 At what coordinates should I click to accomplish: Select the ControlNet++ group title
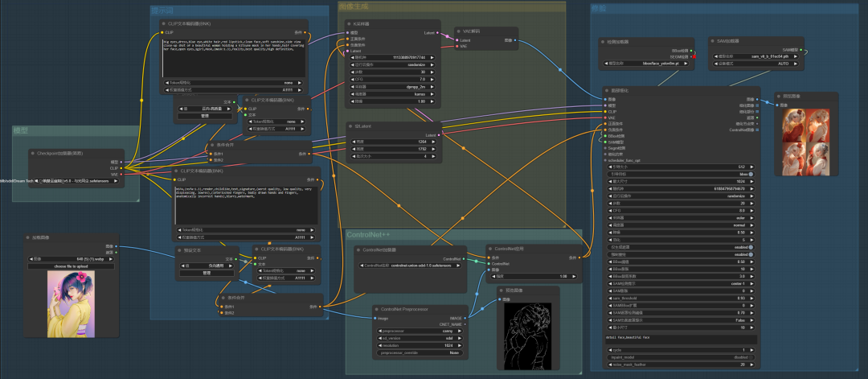[368, 235]
